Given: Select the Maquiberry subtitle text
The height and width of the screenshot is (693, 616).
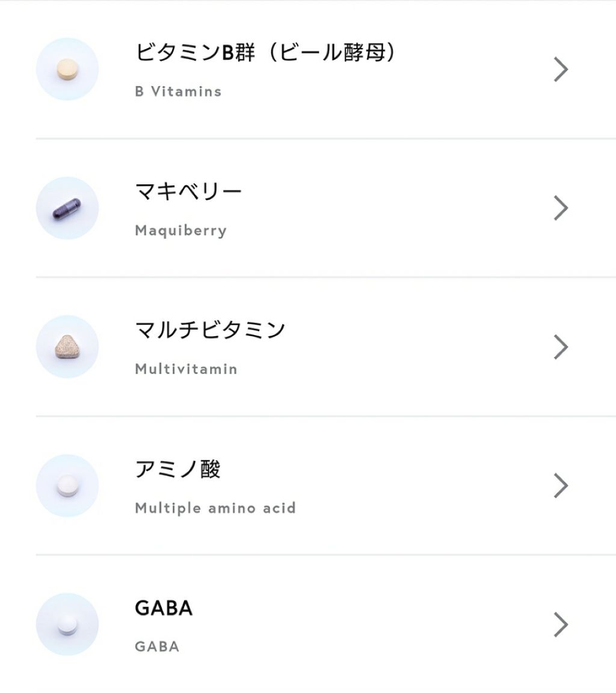Looking at the screenshot, I should [x=180, y=230].
